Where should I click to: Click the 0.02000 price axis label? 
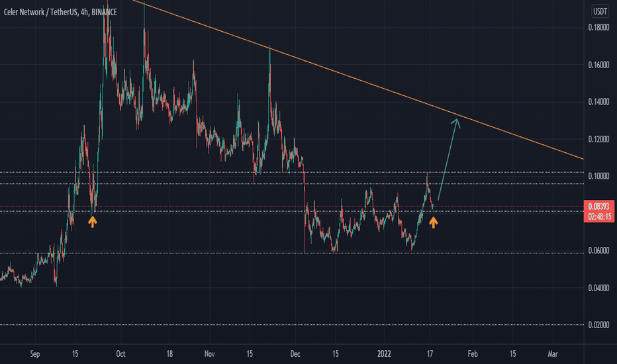(598, 325)
